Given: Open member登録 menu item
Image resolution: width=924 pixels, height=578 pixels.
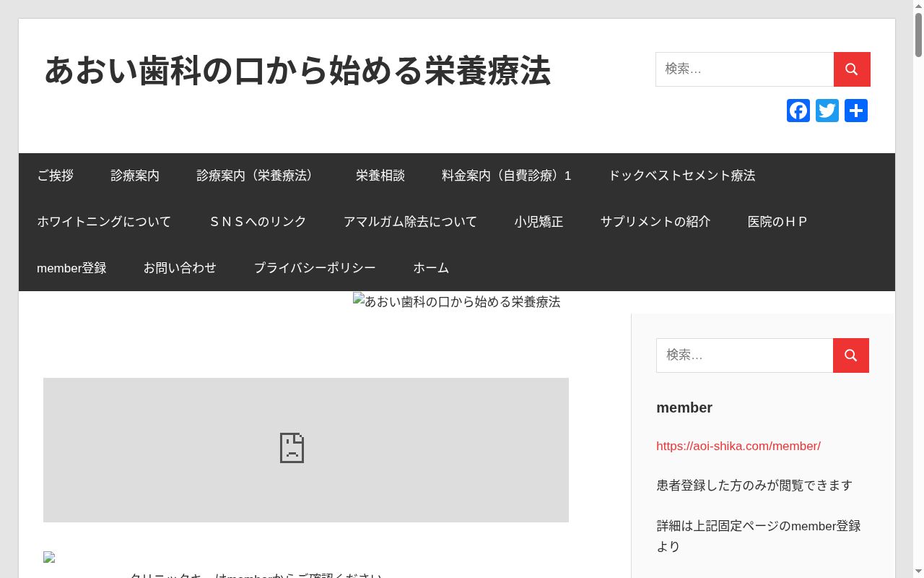Looking at the screenshot, I should 71,268.
